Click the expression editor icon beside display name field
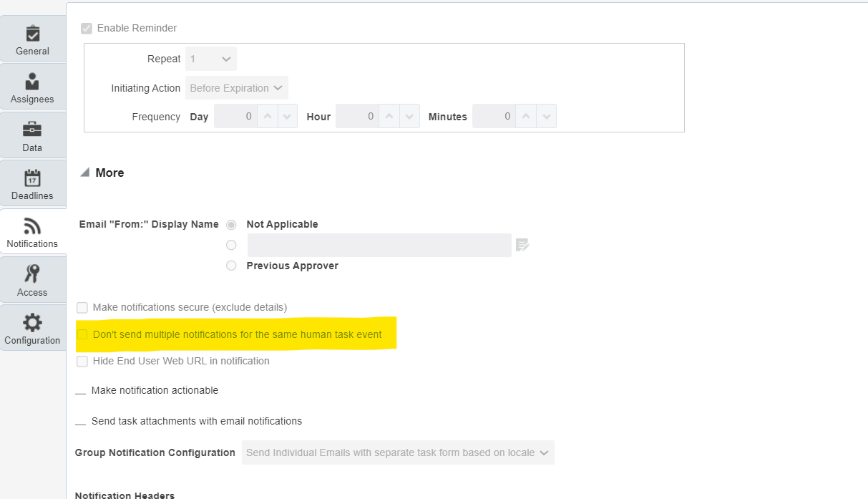Image resolution: width=868 pixels, height=499 pixels. pyautogui.click(x=522, y=245)
